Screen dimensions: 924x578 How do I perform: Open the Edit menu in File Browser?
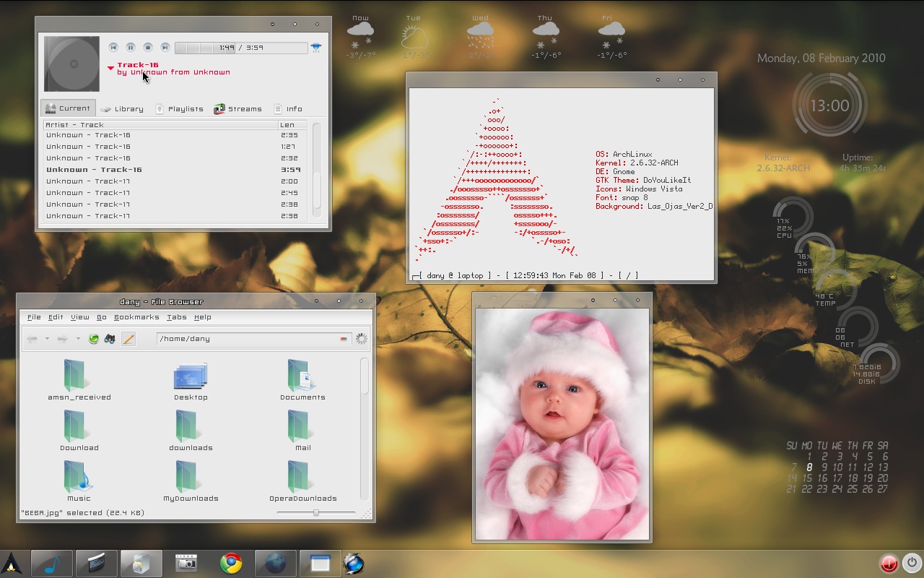pyautogui.click(x=56, y=317)
